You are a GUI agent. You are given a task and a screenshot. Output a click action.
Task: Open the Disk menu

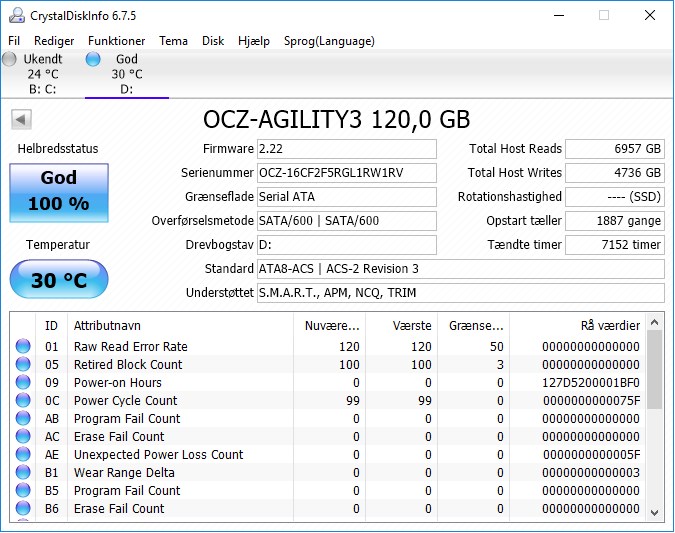click(x=213, y=41)
